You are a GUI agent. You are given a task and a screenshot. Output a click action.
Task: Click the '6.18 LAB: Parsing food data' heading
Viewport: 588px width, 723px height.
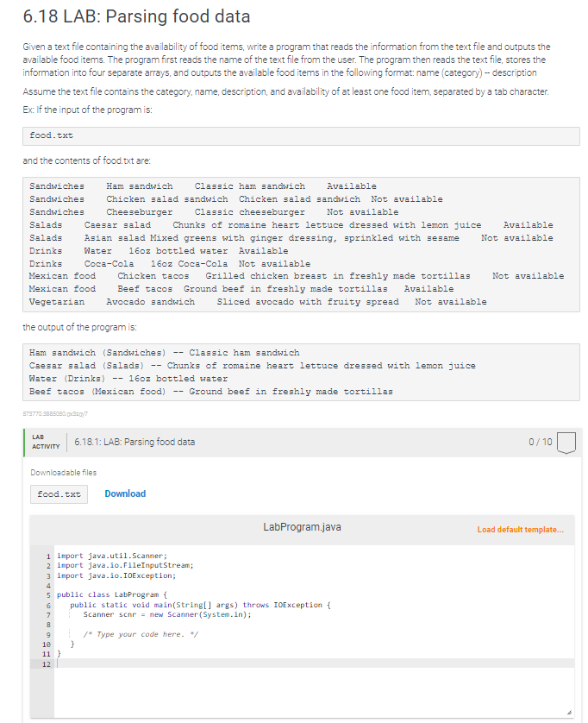click(136, 16)
